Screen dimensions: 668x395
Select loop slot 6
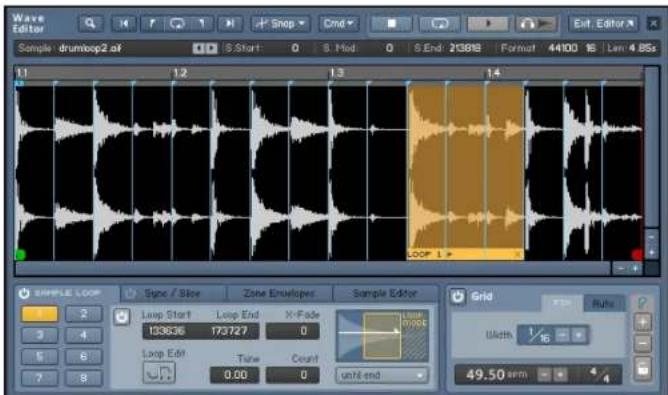click(84, 356)
